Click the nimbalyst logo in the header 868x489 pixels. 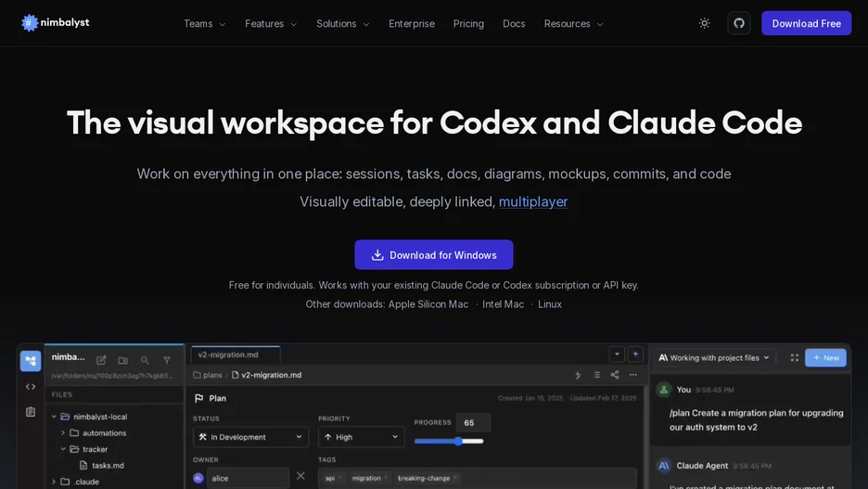(x=56, y=22)
